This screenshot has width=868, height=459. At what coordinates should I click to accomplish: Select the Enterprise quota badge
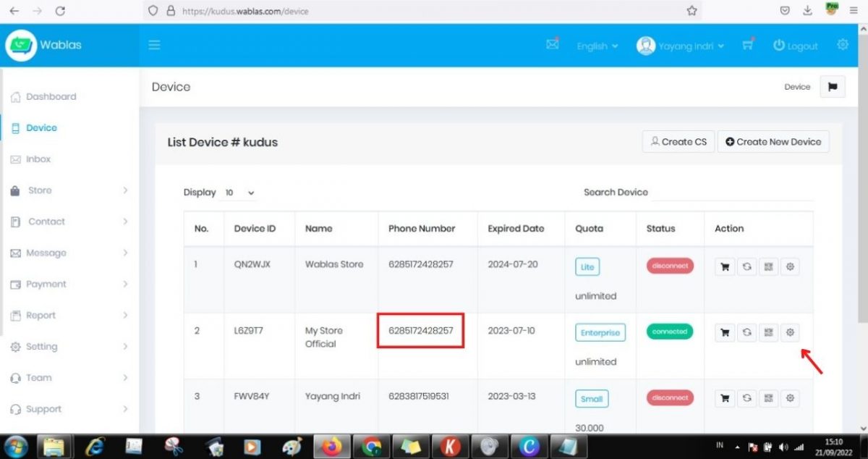pos(600,332)
